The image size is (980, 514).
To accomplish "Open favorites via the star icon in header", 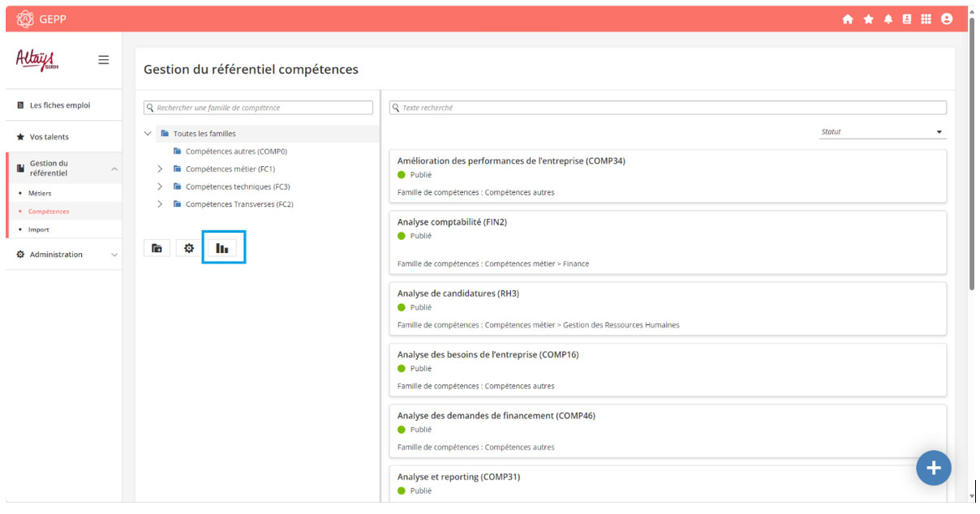I will (x=868, y=19).
